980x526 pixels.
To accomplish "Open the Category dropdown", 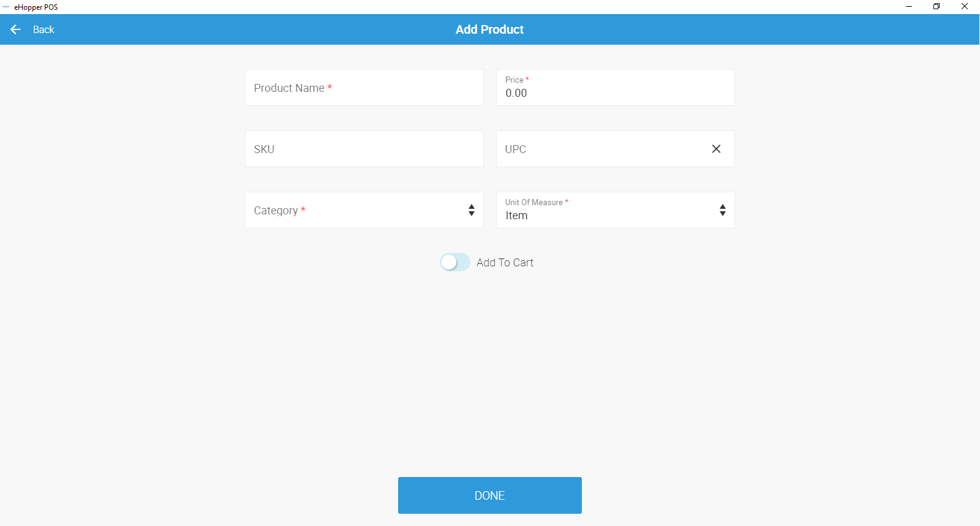I will [x=364, y=210].
